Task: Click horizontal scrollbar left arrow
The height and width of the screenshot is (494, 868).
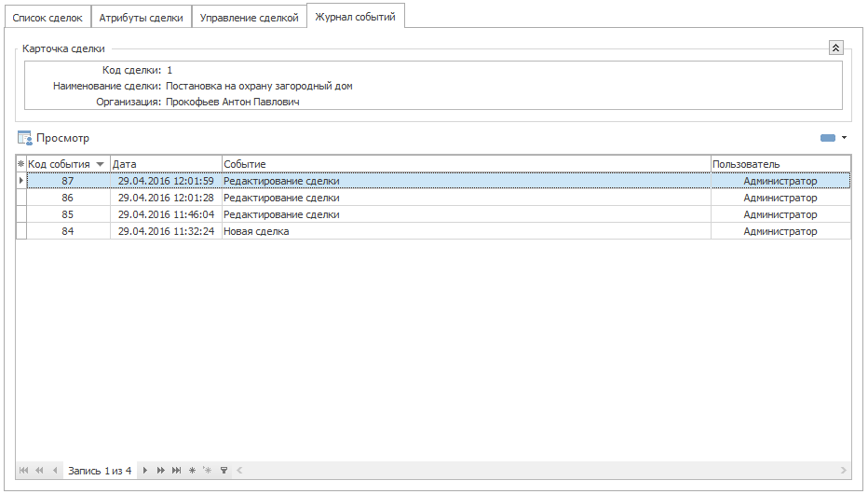Action: (239, 470)
